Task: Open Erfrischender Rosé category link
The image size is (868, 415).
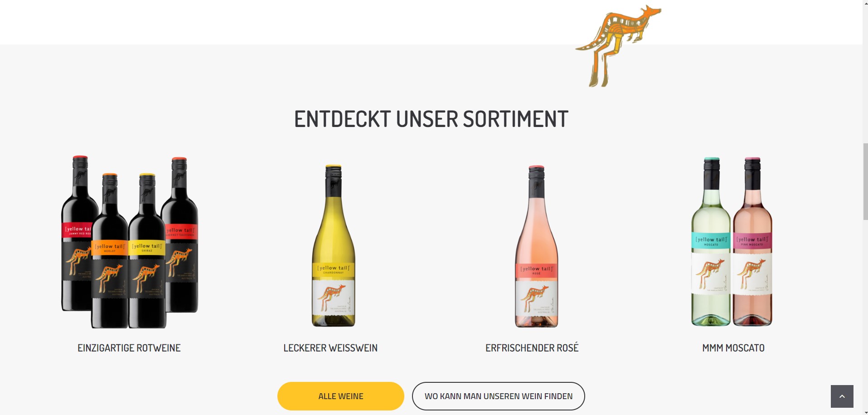Action: click(532, 347)
